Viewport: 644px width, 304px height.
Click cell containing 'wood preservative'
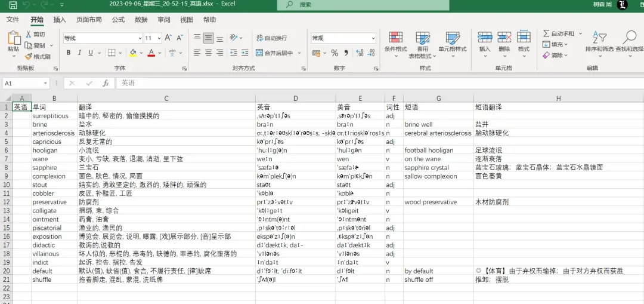pyautogui.click(x=439, y=202)
